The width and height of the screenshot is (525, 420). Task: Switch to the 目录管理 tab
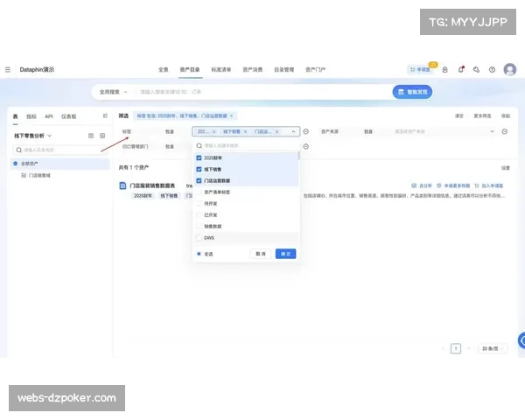(283, 70)
